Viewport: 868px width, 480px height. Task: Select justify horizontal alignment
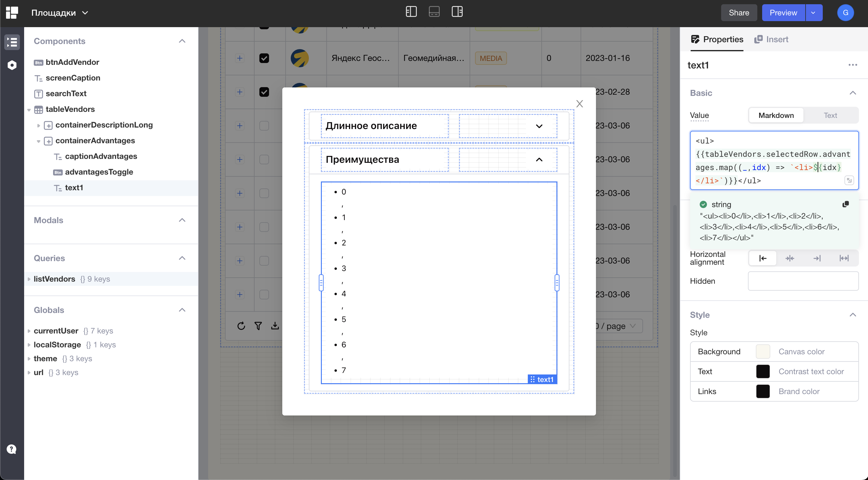pyautogui.click(x=844, y=258)
